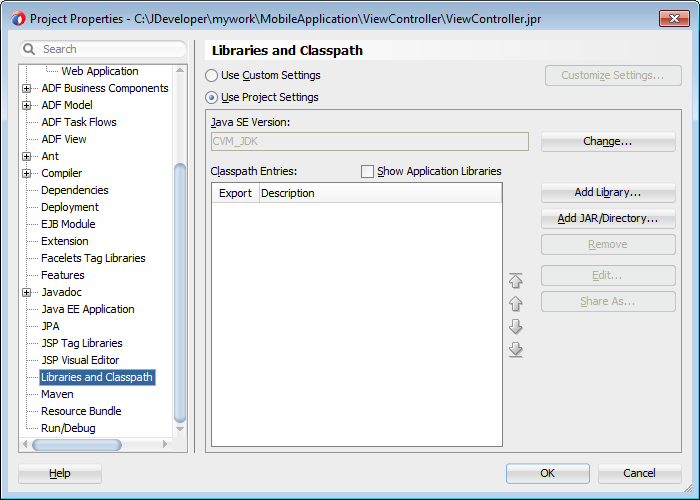This screenshot has height=500, width=700.
Task: Click the Remove button
Action: pyautogui.click(x=608, y=245)
